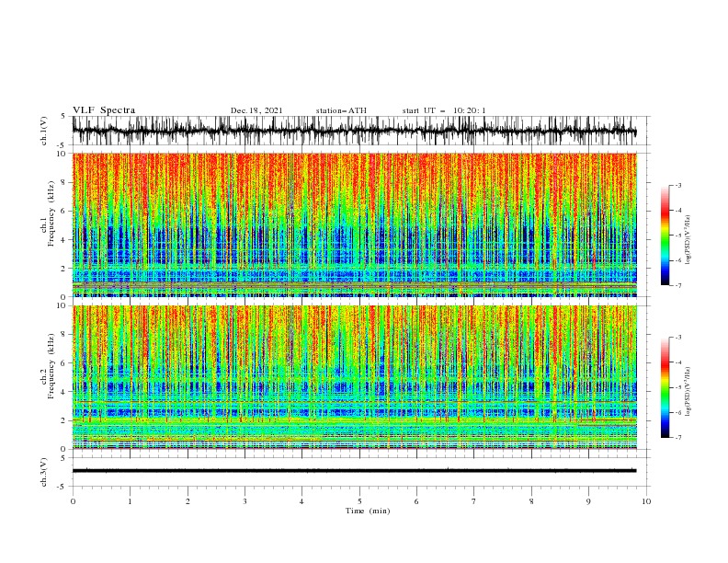Click the lower PSD color scale bar

click(665, 387)
